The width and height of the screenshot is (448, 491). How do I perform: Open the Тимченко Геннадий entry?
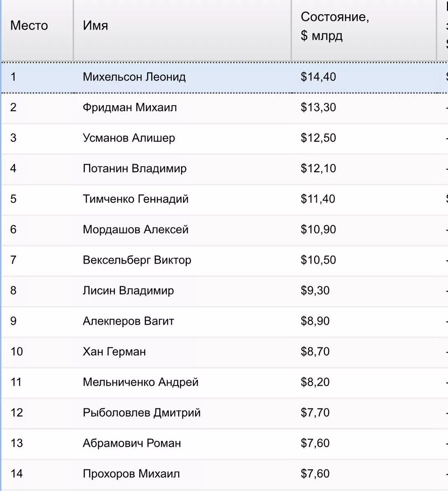point(136,199)
